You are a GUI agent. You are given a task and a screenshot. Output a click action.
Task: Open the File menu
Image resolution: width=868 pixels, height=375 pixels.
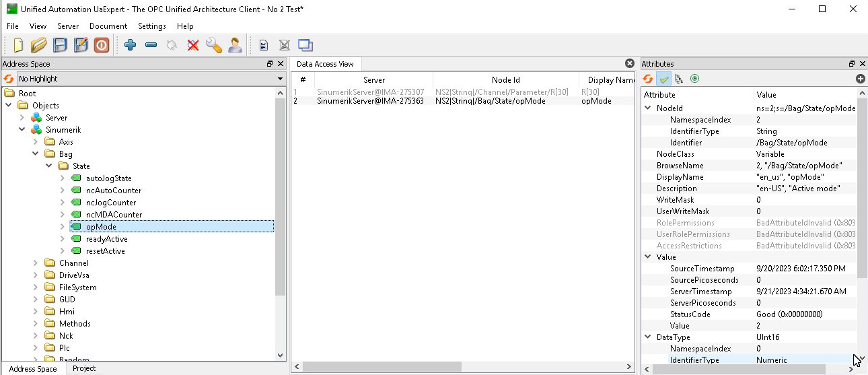(13, 26)
